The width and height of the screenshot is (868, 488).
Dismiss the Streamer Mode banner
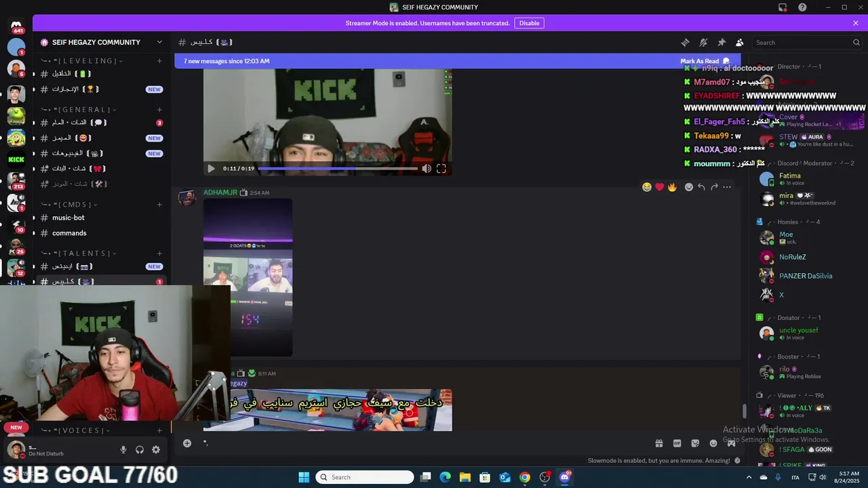pyautogui.click(x=856, y=23)
